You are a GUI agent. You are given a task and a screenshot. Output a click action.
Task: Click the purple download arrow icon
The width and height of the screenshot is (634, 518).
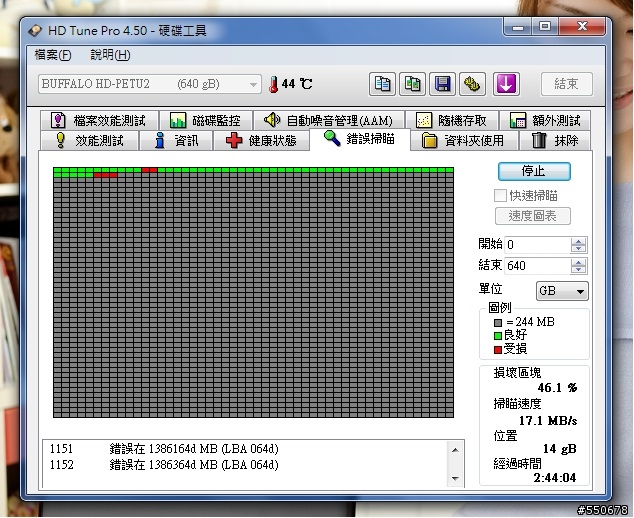click(506, 84)
